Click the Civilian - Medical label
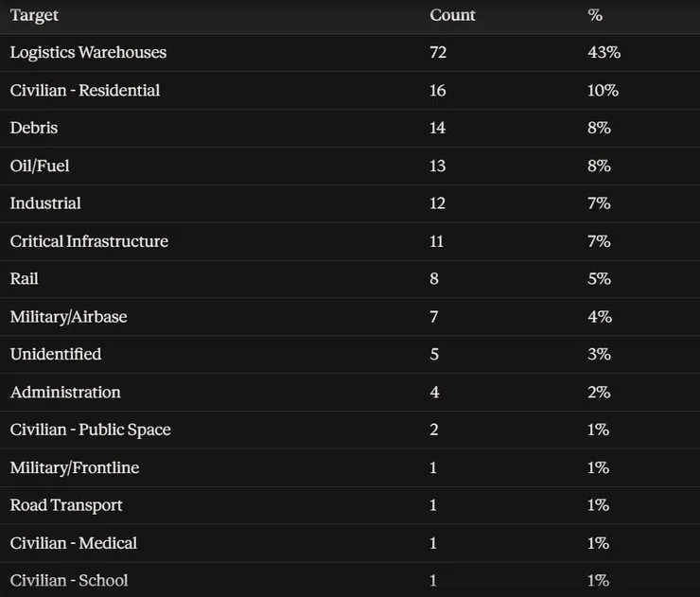Viewport: 700px width, 597px height. pyautogui.click(x=74, y=543)
